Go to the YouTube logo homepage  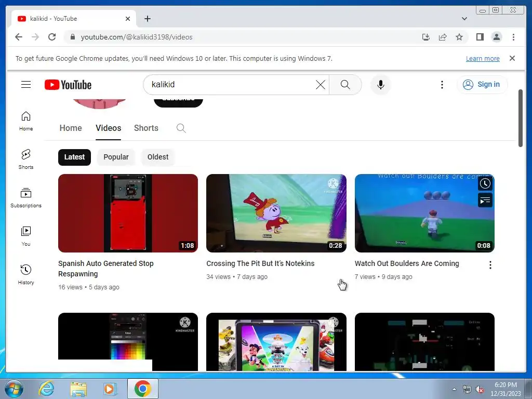pos(68,85)
